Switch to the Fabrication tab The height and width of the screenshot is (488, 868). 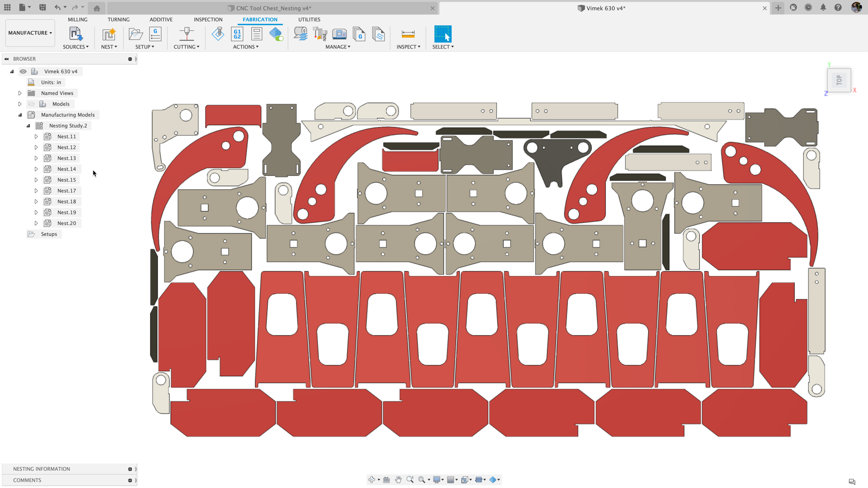coord(259,19)
